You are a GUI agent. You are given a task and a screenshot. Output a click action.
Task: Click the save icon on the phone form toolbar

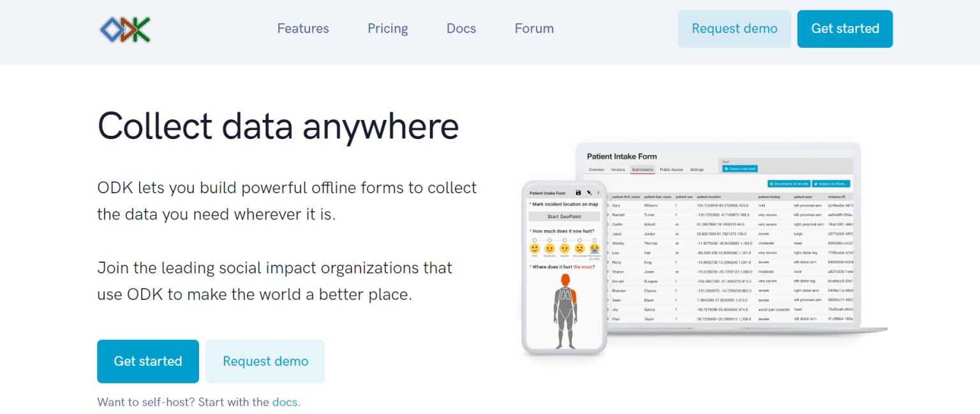(578, 193)
